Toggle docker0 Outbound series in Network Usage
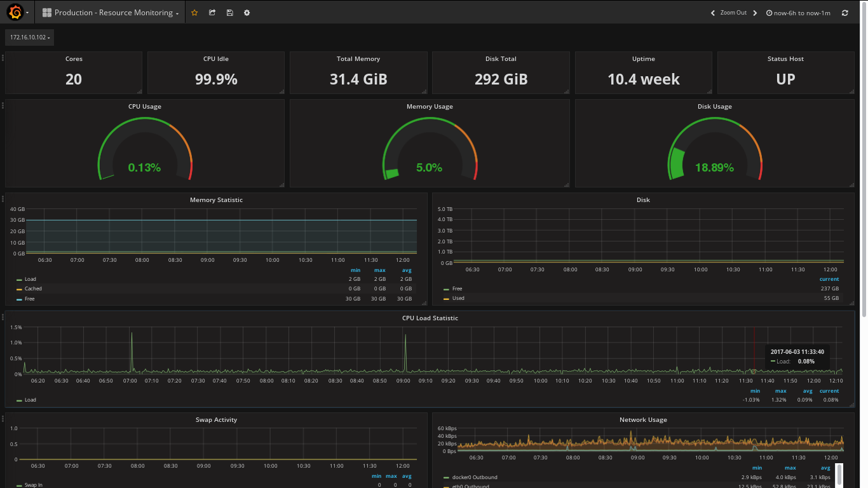868x488 pixels. pos(474,477)
